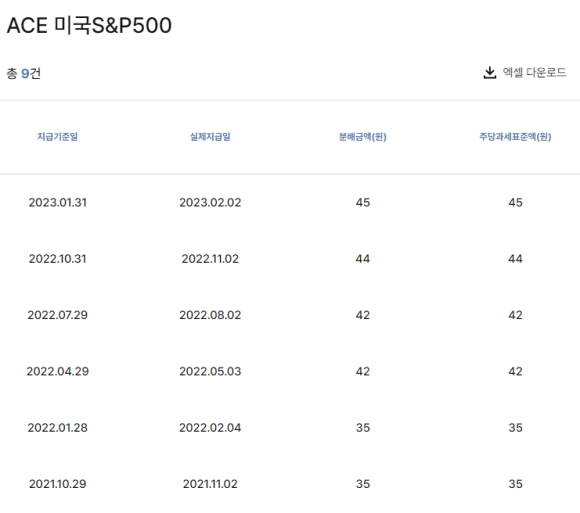580x513 pixels.
Task: Select payment base date 2022.01.28
Action: (x=58, y=428)
